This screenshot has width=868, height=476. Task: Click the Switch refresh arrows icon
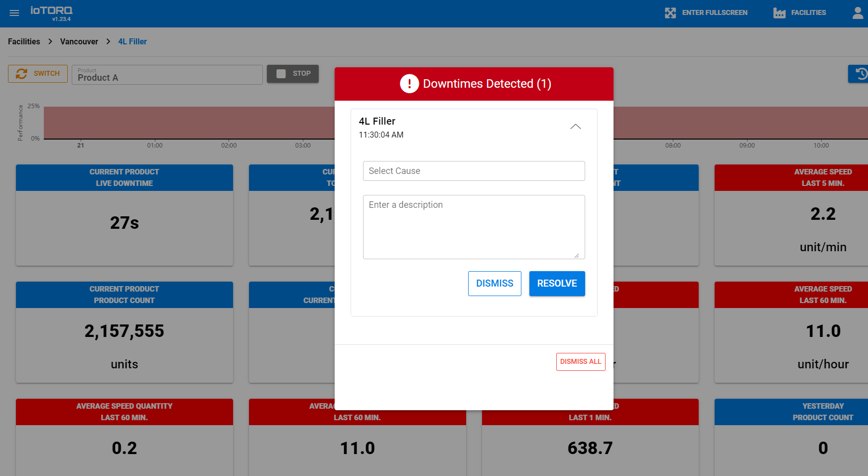coord(21,74)
